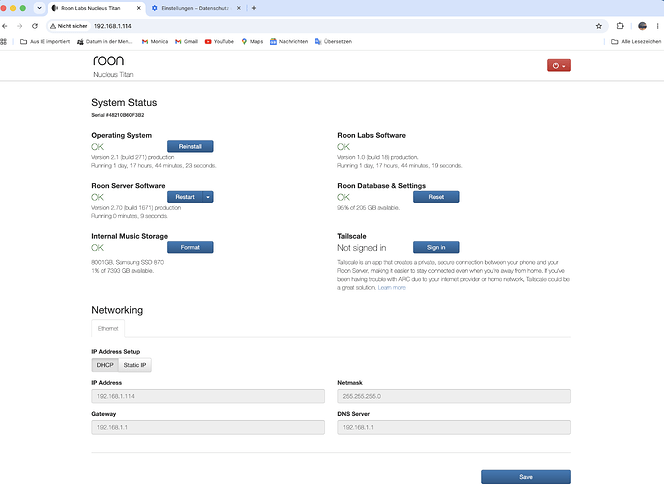This screenshot has height=500, width=664.
Task: Open the tab search dropdown chevron
Action: pos(39,8)
